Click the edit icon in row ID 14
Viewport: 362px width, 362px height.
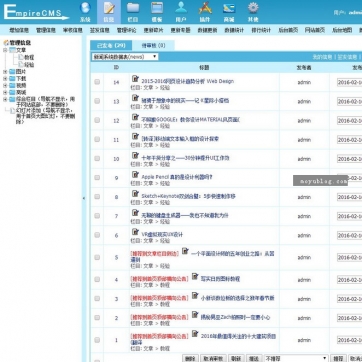(135, 79)
